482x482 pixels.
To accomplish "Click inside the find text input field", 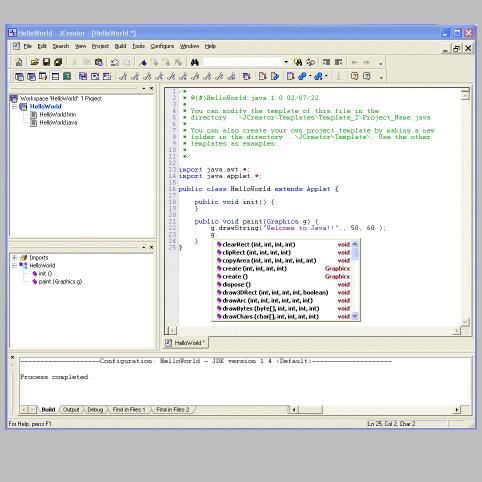I will tap(243, 62).
